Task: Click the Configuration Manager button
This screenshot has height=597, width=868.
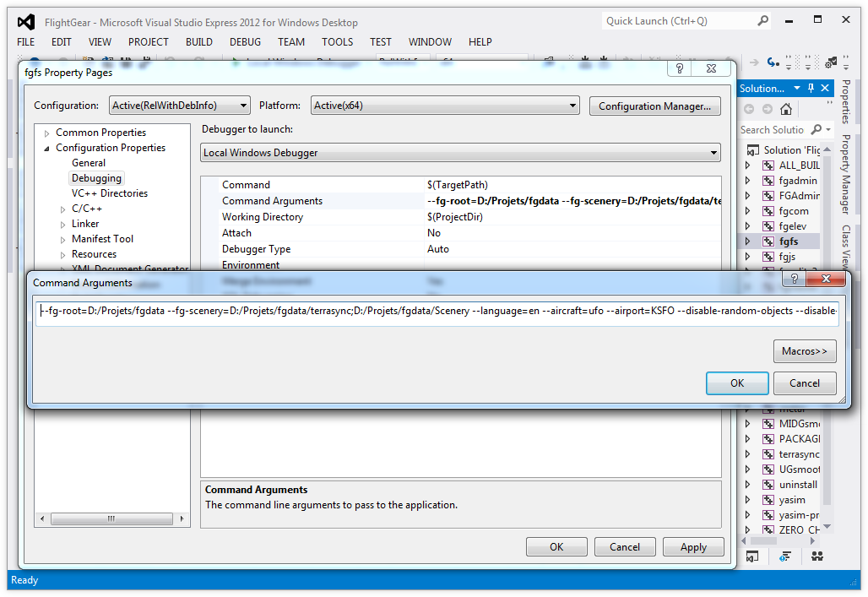Action: coord(655,106)
